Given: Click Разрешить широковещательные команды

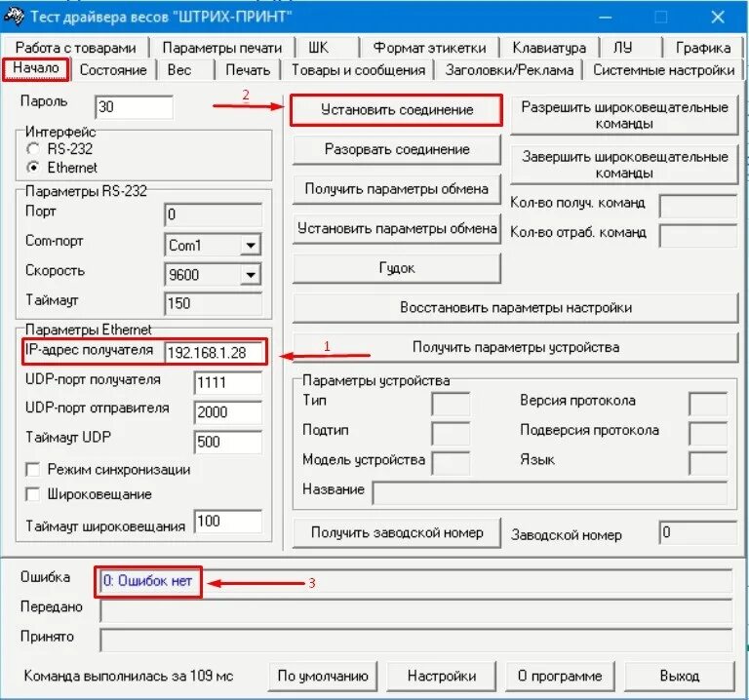Looking at the screenshot, I should [x=624, y=115].
